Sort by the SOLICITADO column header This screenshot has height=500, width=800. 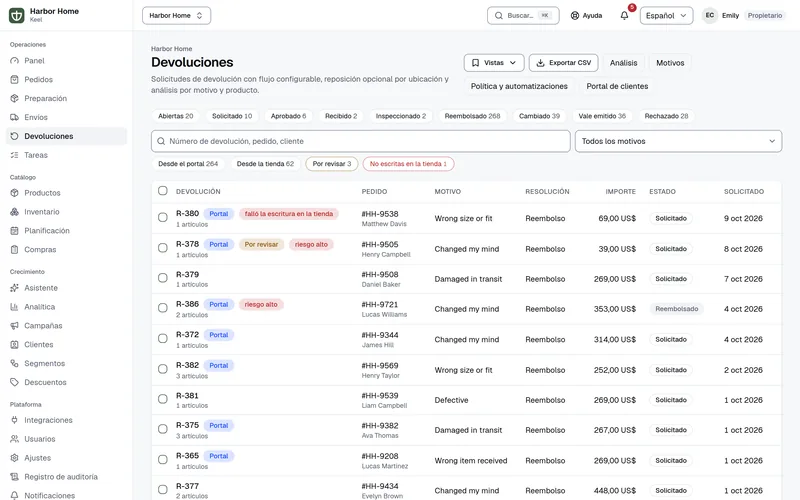pos(743,191)
